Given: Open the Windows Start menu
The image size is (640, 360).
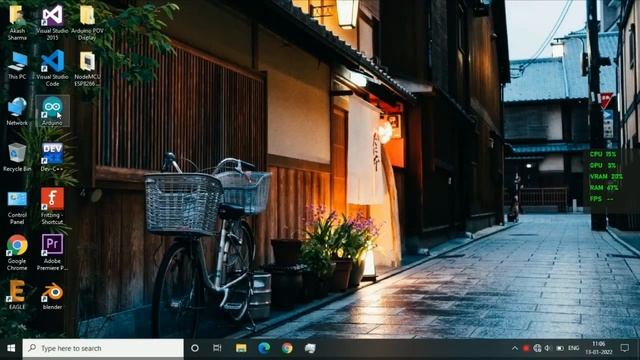Looking at the screenshot, I should coord(11,348).
